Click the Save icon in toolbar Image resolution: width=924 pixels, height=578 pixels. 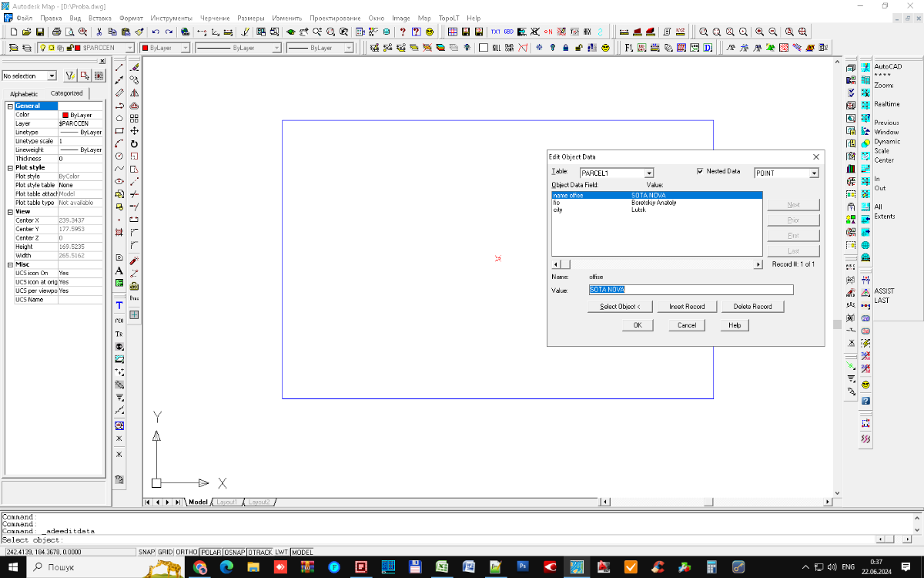(39, 32)
